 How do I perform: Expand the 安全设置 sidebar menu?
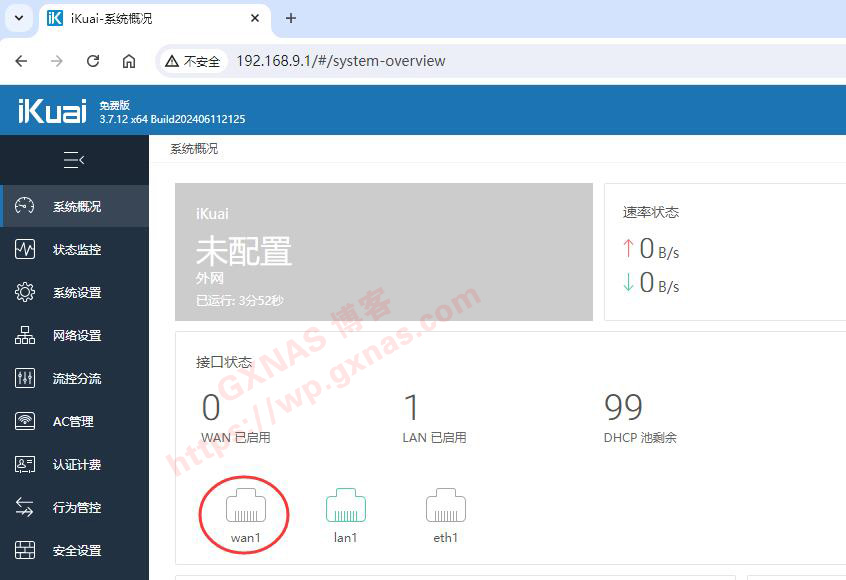click(x=76, y=551)
